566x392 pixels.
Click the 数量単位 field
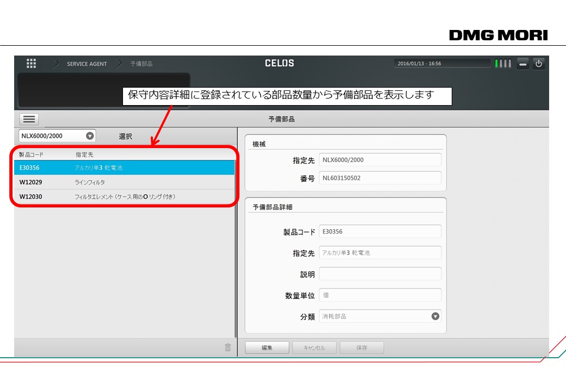(380, 295)
